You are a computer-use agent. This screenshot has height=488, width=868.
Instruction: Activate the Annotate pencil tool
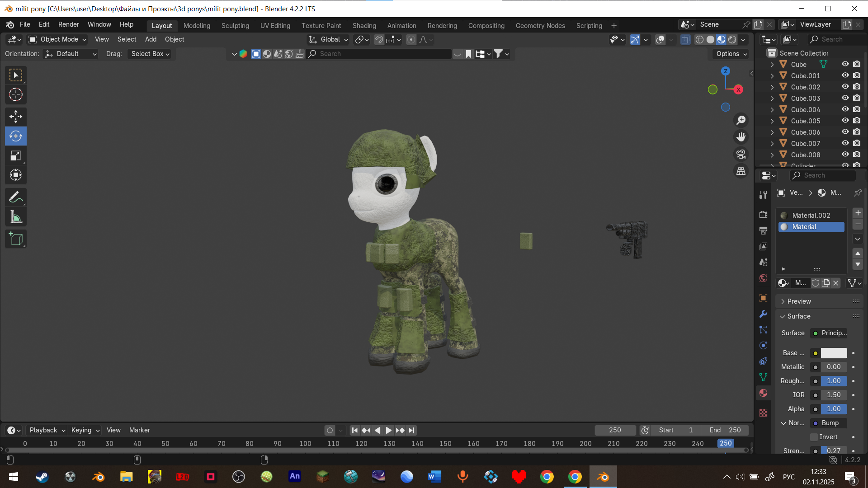tap(16, 197)
